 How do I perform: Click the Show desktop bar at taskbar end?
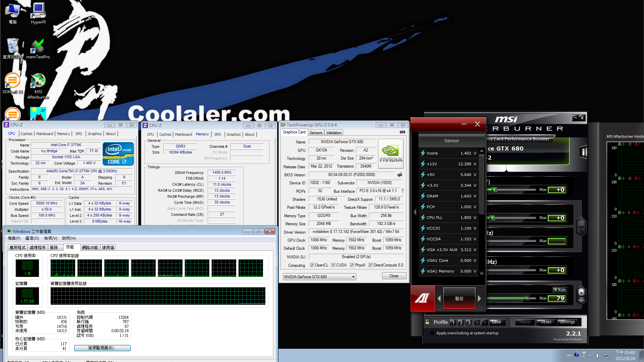click(x=641, y=355)
